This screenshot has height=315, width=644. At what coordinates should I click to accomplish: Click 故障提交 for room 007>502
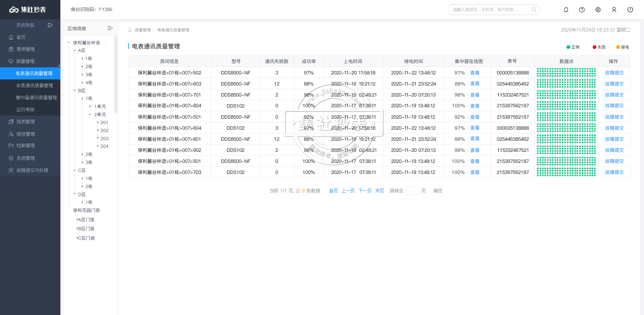click(614, 73)
